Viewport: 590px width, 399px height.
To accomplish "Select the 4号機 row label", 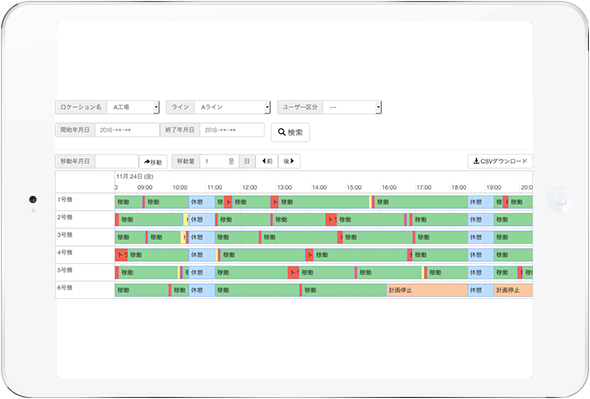I will [65, 252].
